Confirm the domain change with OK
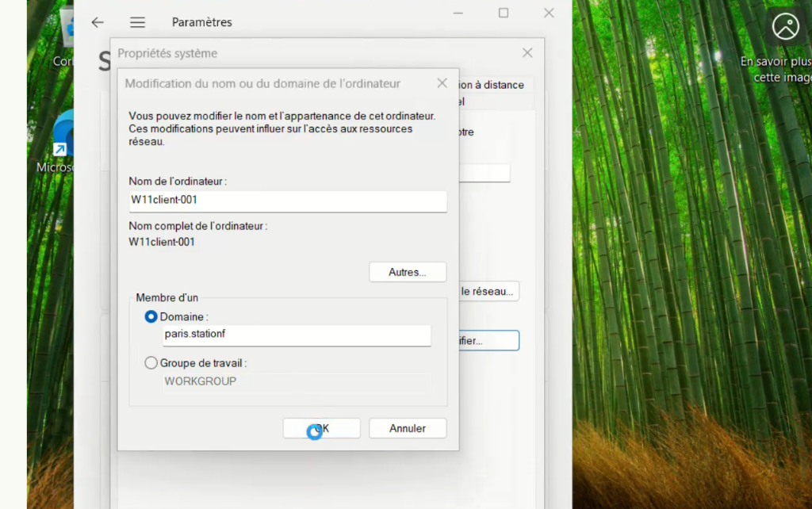This screenshot has height=509, width=812. tap(322, 428)
